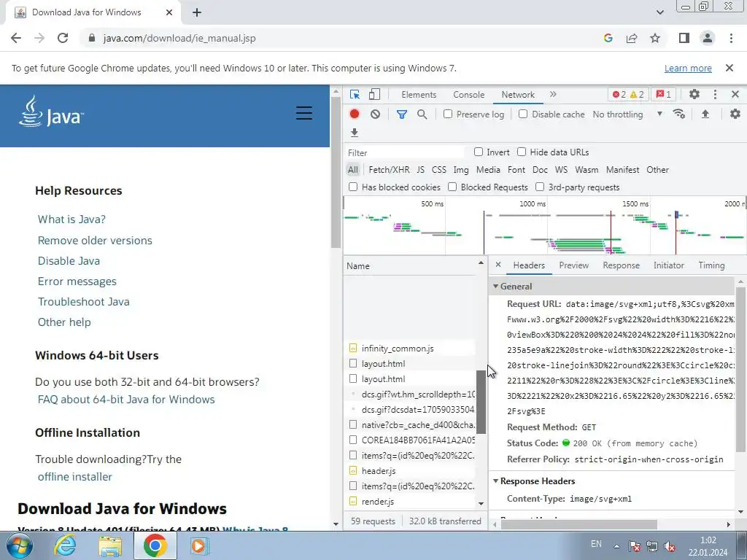Enable Preserve log checkbox
Image resolution: width=747 pixels, height=560 pixels.
[448, 114]
